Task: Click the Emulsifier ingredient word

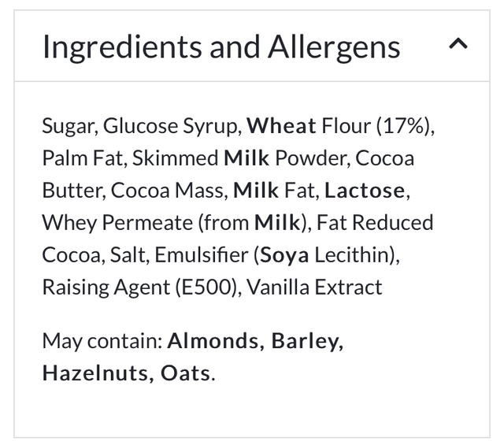Action: (201, 255)
